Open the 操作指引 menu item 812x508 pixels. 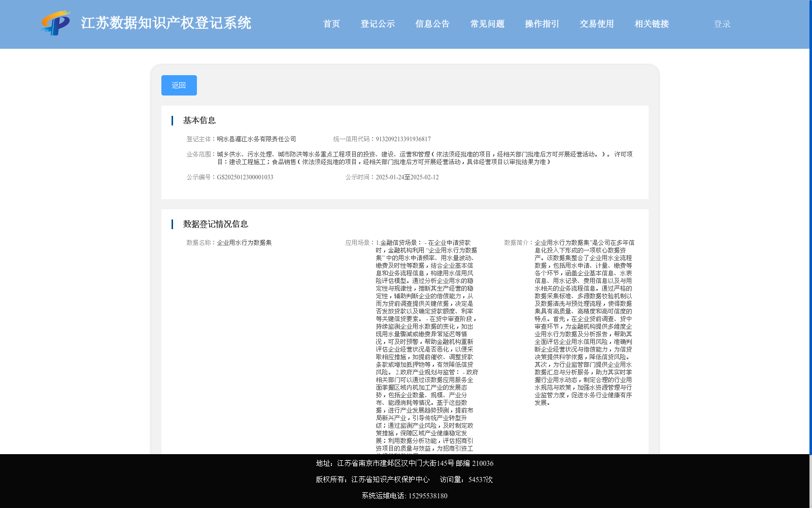click(x=542, y=24)
